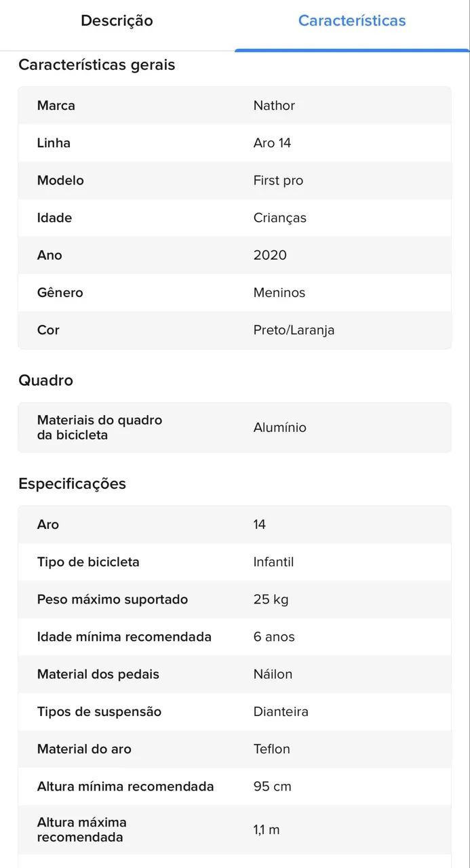
Task: Tap the Altura máxima recomendada row
Action: coord(235,829)
